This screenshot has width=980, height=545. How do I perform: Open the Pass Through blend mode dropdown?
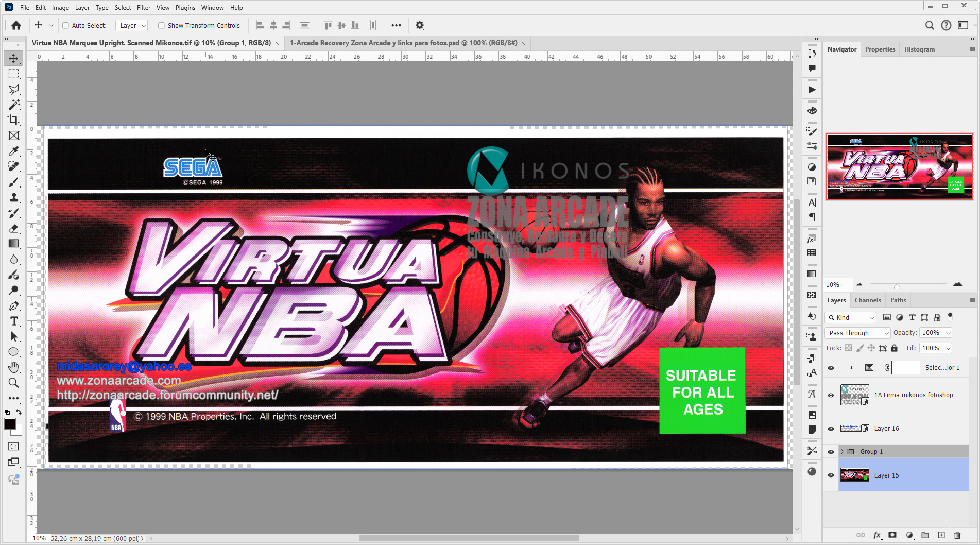(x=857, y=333)
